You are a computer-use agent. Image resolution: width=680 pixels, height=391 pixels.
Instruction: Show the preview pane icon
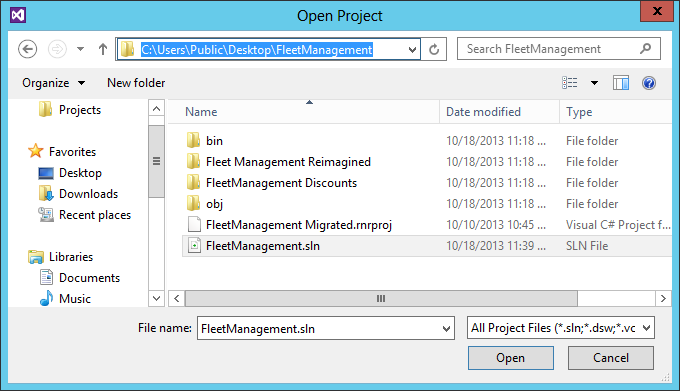point(621,82)
